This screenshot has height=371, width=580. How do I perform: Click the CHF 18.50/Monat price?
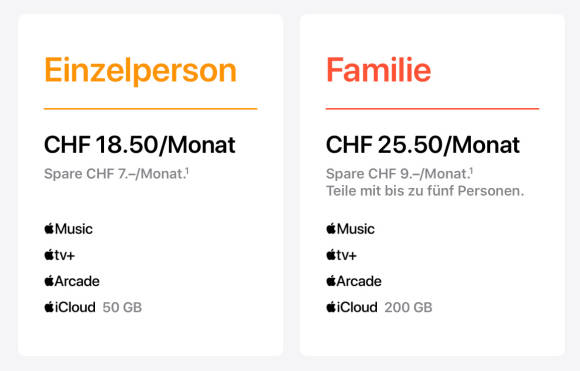pyautogui.click(x=139, y=145)
